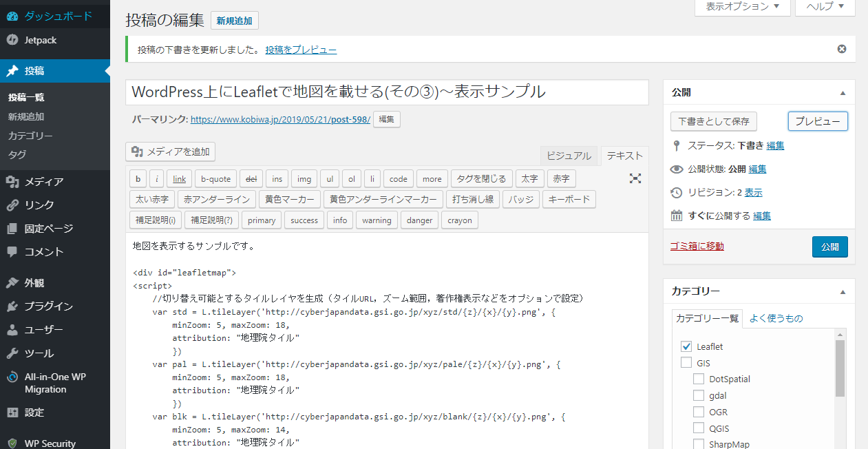This screenshot has height=449, width=868.
Task: Open the Appearance (外観) sidebar icon
Action: (x=12, y=283)
